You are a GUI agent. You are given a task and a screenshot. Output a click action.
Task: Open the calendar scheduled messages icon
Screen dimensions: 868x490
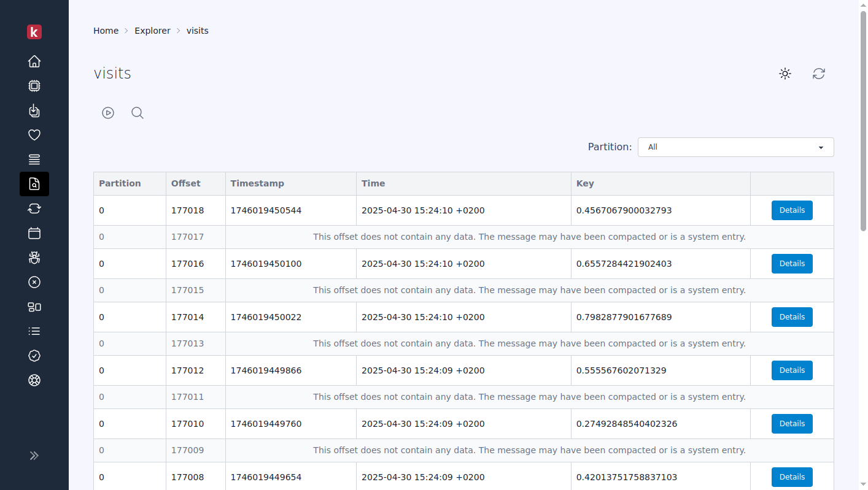point(34,233)
